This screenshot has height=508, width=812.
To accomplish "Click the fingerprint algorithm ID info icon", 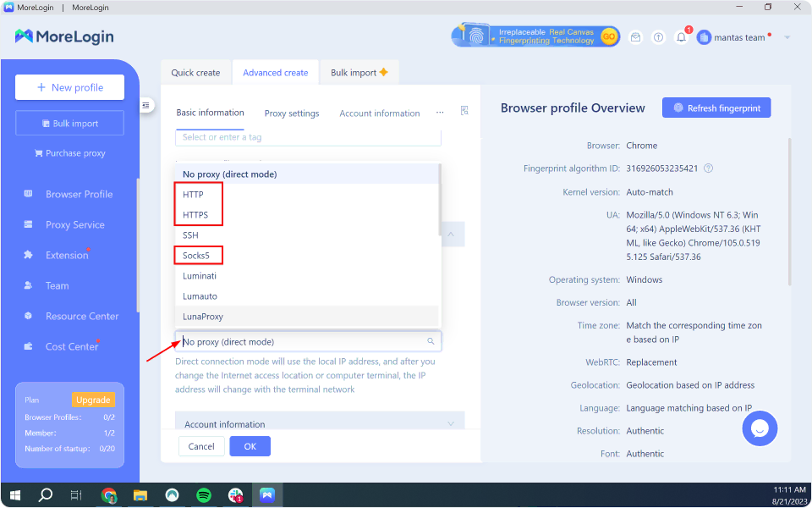I will tap(708, 168).
